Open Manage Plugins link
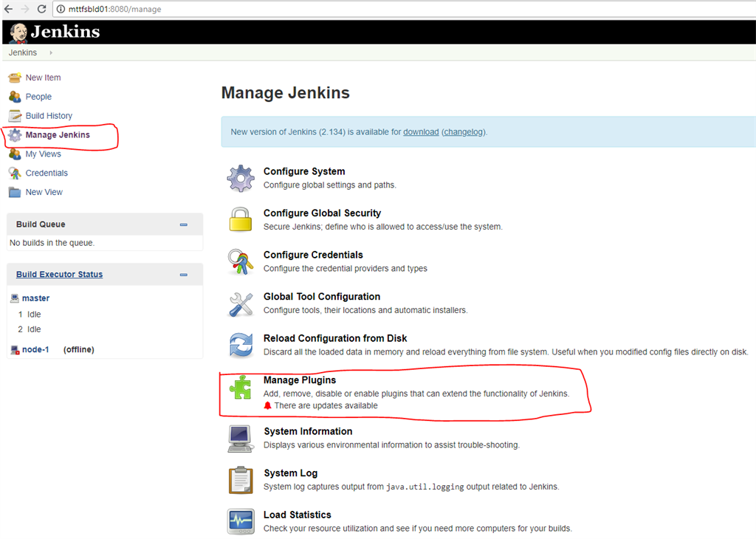This screenshot has height=539, width=756. point(300,380)
